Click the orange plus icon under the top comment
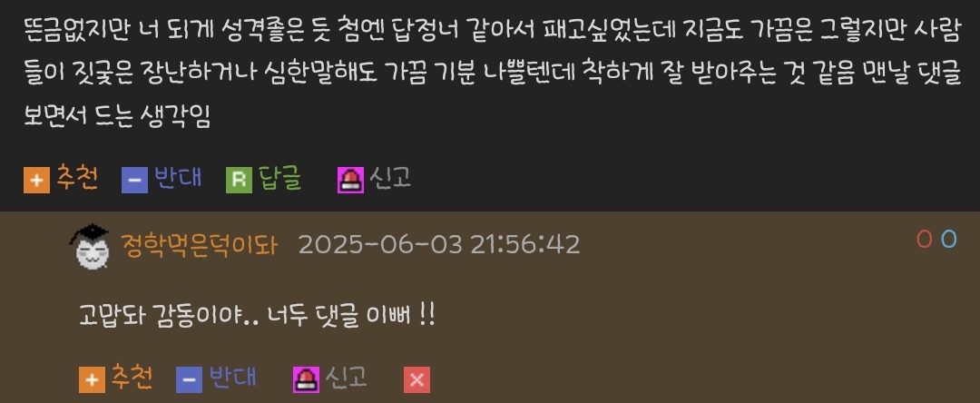Viewport: 980px width, 403px height. pos(37,181)
